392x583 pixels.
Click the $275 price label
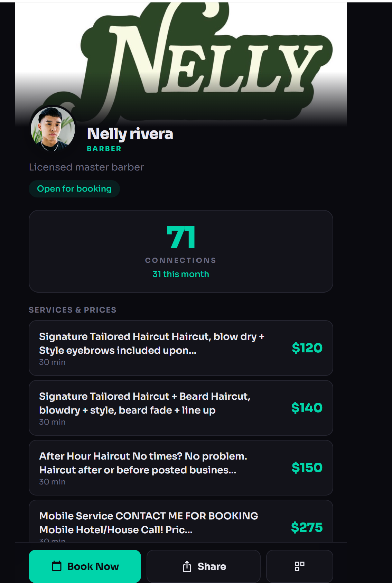coord(307,527)
